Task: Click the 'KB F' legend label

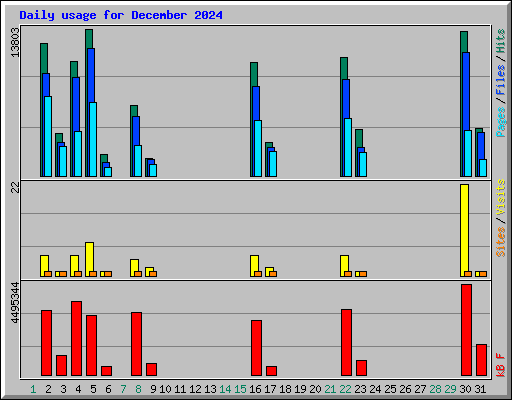Action: pyautogui.click(x=500, y=365)
